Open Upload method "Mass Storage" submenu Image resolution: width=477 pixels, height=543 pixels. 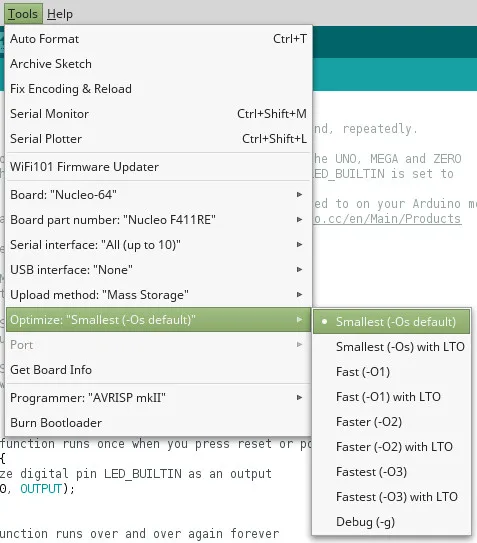(158, 295)
